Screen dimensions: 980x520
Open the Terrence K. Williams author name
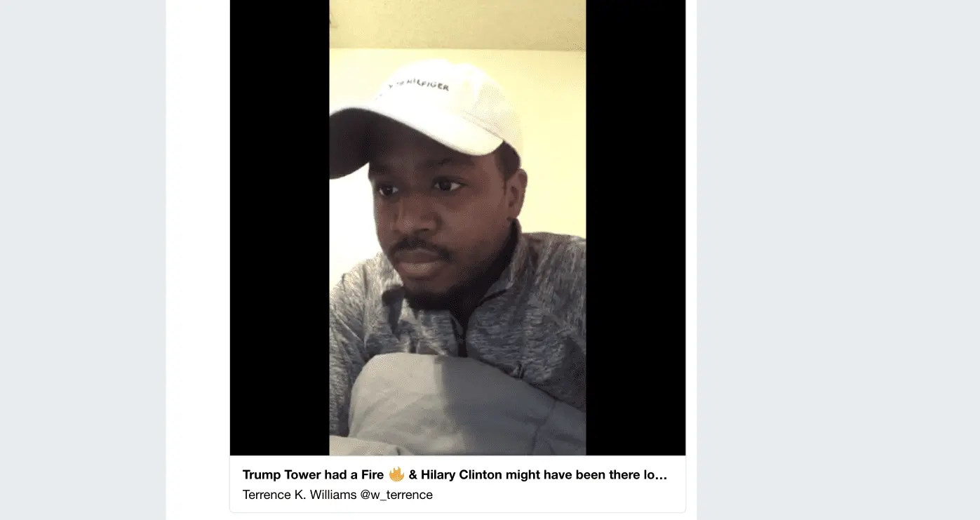pyautogui.click(x=300, y=495)
